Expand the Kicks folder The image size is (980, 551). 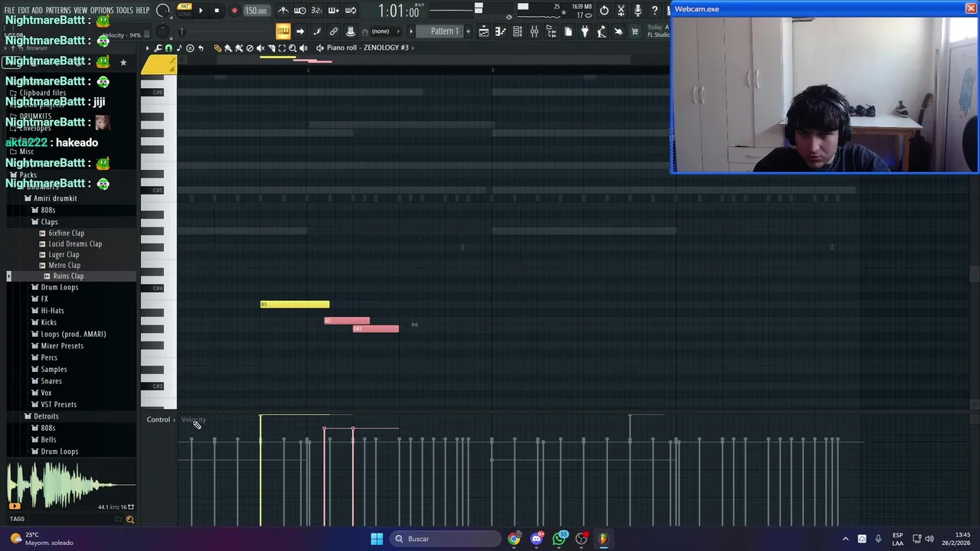coord(48,322)
